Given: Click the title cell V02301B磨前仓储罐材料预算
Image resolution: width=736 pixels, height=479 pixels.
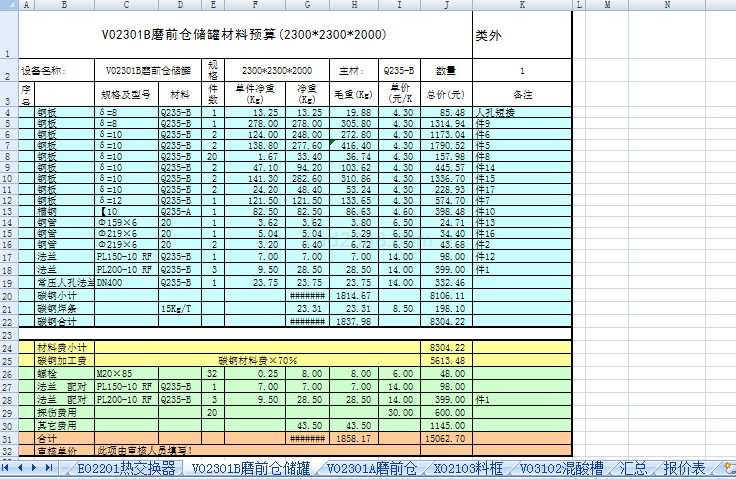Looking at the screenshot, I should coord(244,35).
